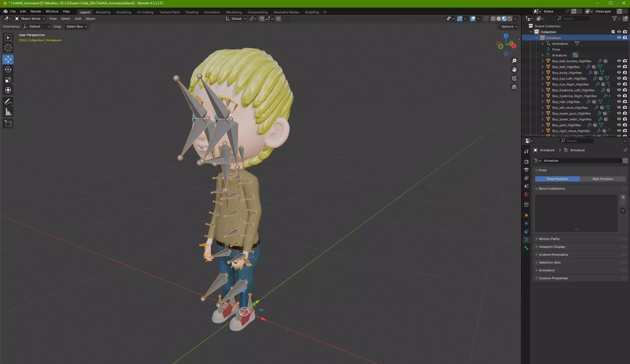Image resolution: width=630 pixels, height=364 pixels.
Task: Open the Global transform orientation dropdown
Action: coord(236,19)
